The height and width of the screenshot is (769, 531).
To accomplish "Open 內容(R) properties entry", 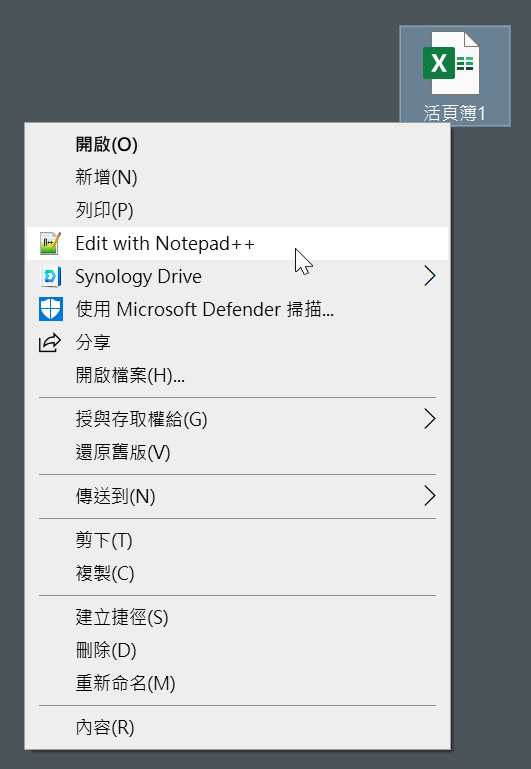I will 237,727.
